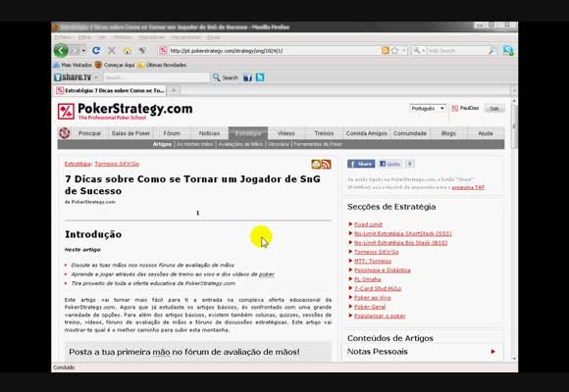Click the RSS feed icon in address bar
This screenshot has height=392, width=569.
click(385, 51)
